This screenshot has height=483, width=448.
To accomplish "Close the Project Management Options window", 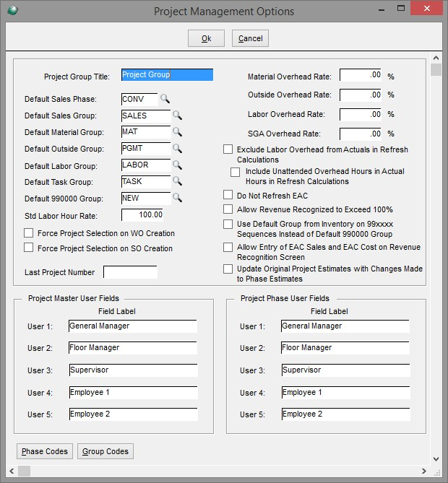I will click(x=427, y=9).
